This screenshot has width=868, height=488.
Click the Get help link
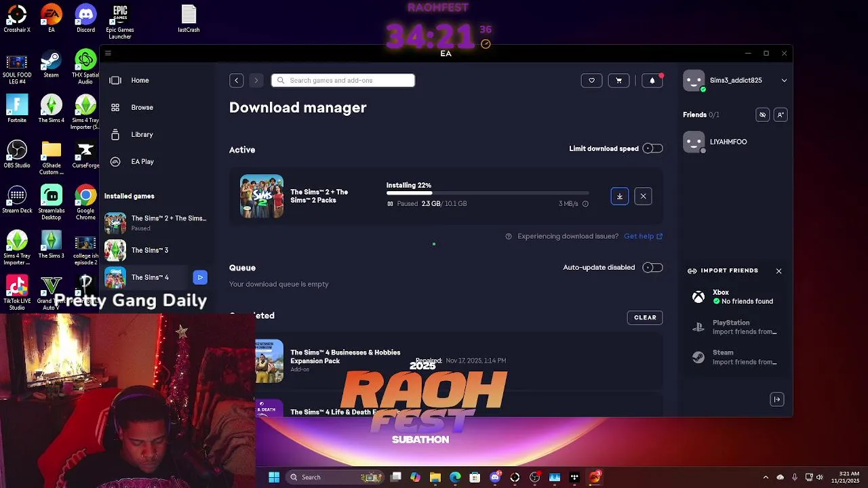pos(643,237)
